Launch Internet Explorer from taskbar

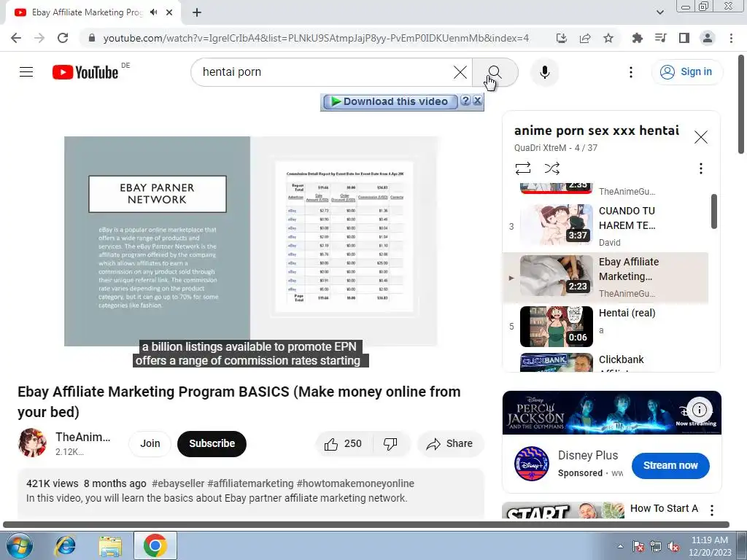tap(65, 545)
